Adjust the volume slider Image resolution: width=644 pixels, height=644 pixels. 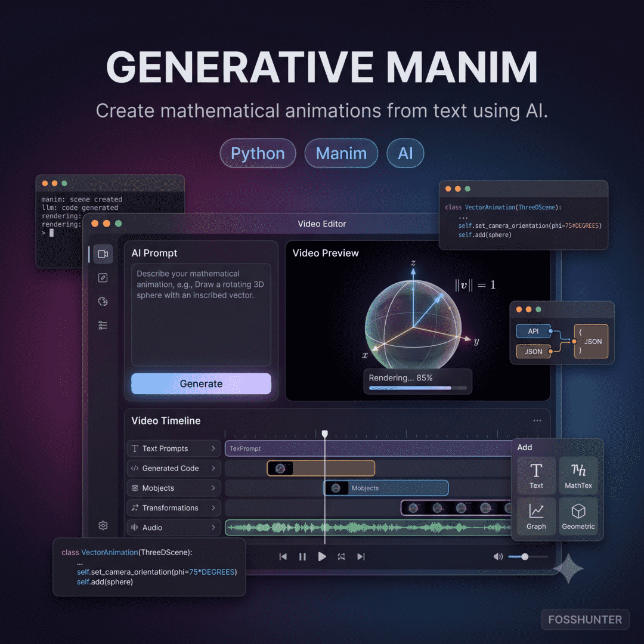coord(528,557)
